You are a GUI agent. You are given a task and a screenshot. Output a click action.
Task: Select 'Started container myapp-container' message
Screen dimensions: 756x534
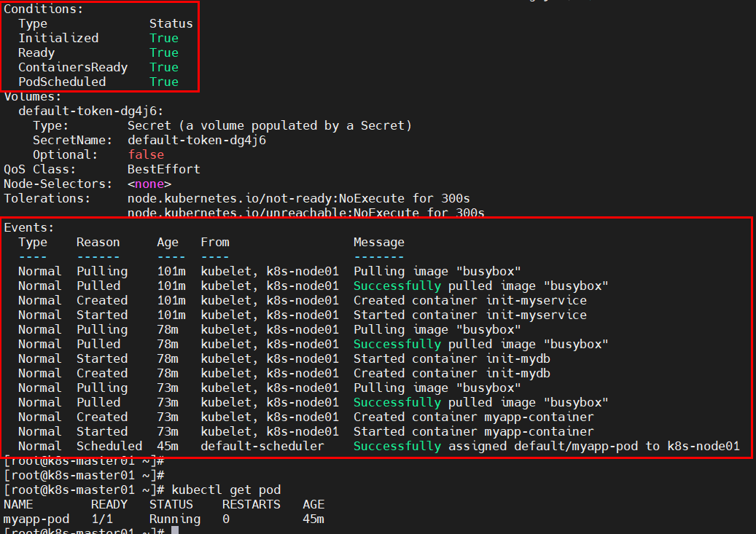click(473, 432)
